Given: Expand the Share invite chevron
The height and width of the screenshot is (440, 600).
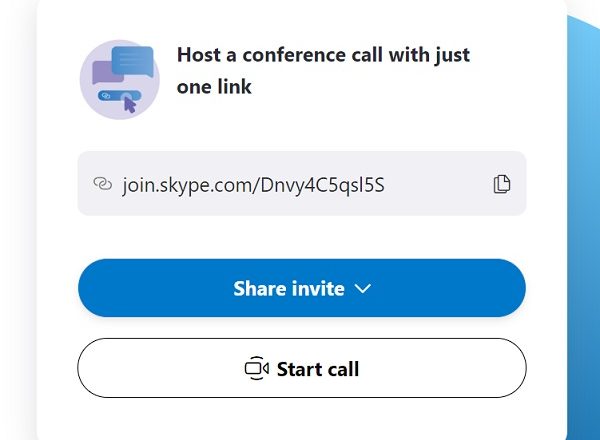Looking at the screenshot, I should 363,289.
